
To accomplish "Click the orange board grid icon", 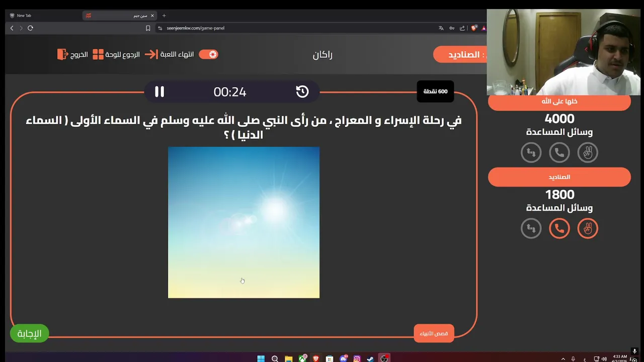I will point(98,54).
